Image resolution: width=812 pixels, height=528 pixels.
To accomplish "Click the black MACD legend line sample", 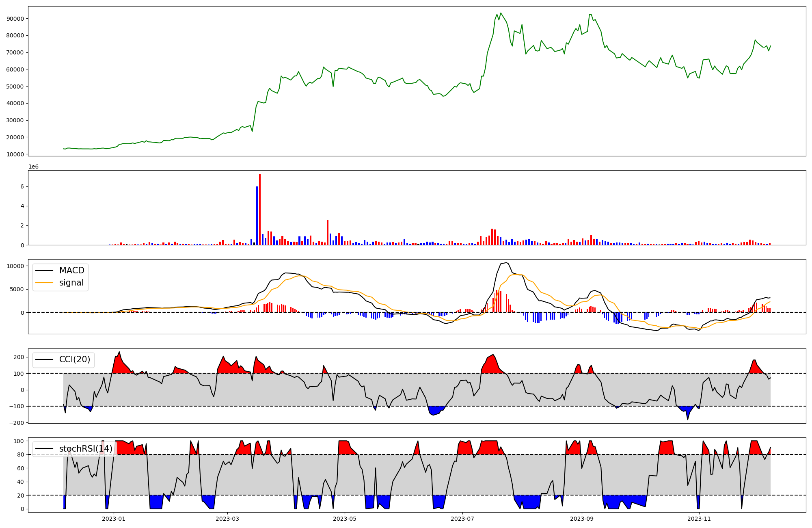I will (45, 270).
